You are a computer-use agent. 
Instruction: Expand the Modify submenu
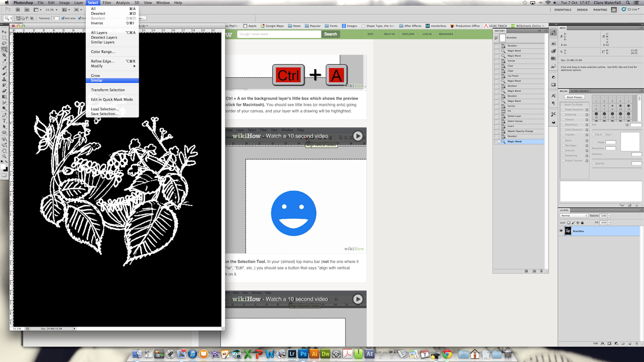[x=112, y=66]
